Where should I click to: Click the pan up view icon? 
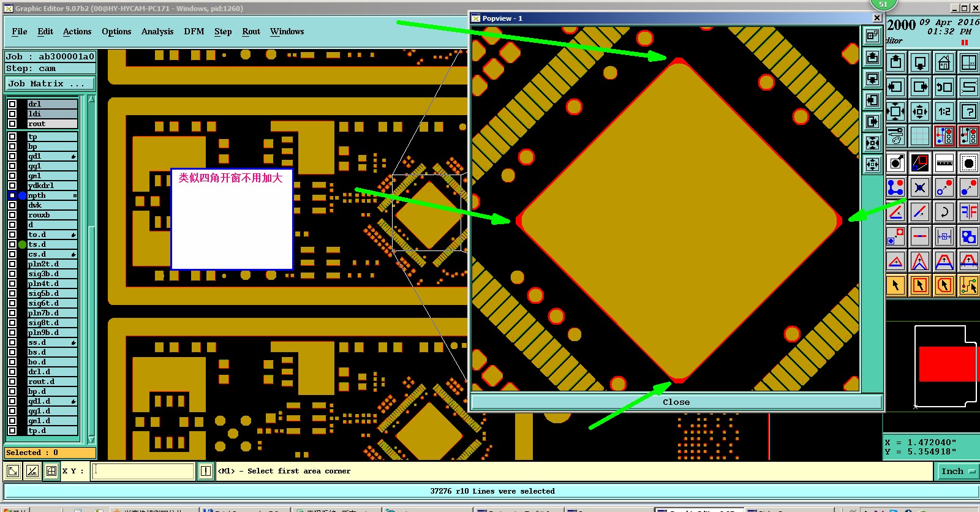coord(896,62)
